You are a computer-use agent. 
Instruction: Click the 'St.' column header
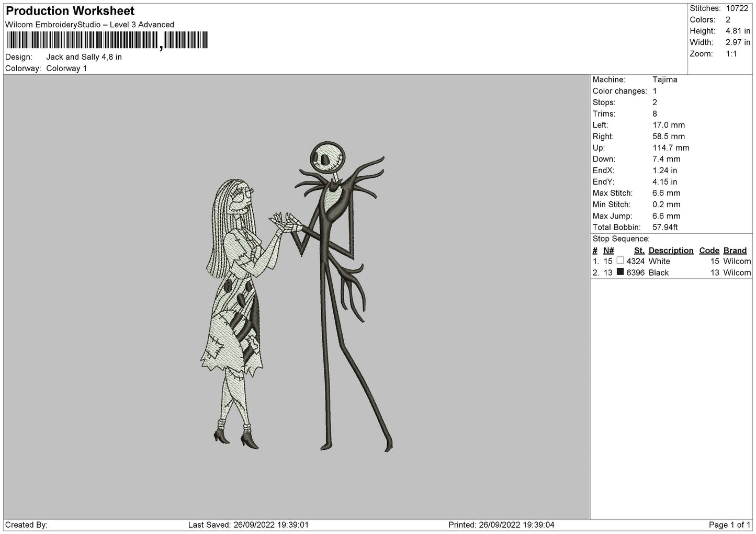pyautogui.click(x=639, y=251)
